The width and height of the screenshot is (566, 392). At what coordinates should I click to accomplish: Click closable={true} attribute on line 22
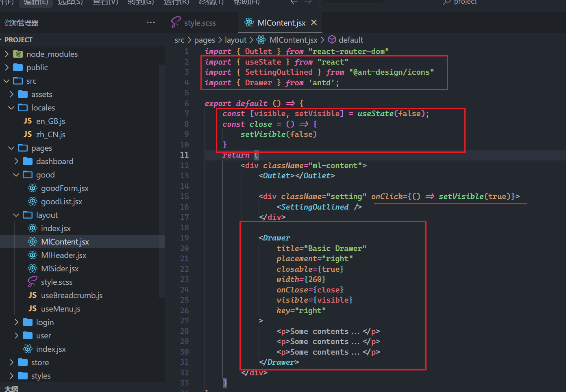[310, 269]
